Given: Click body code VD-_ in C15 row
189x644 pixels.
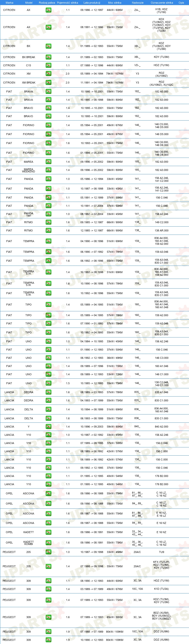Looking at the screenshot, I should tap(137, 65).
